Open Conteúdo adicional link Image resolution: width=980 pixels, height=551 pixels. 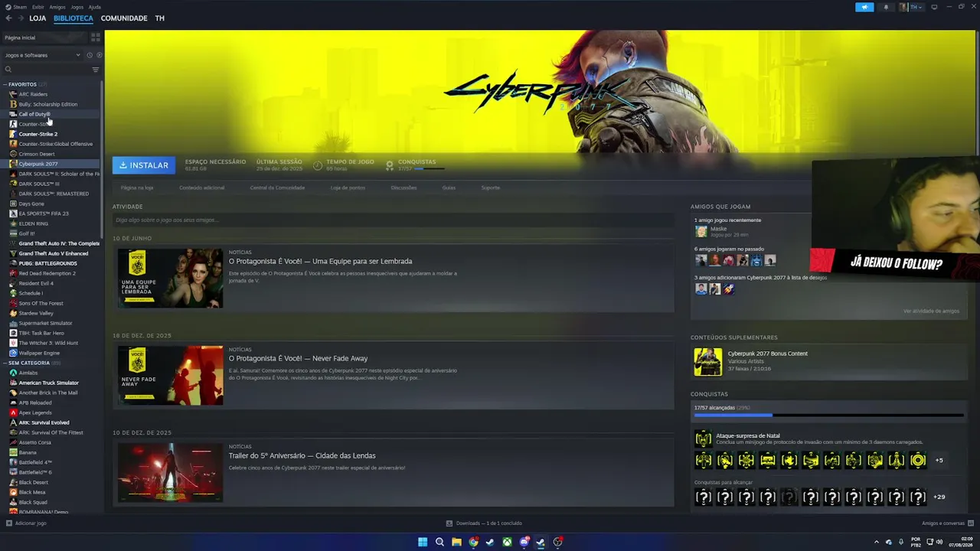point(202,187)
